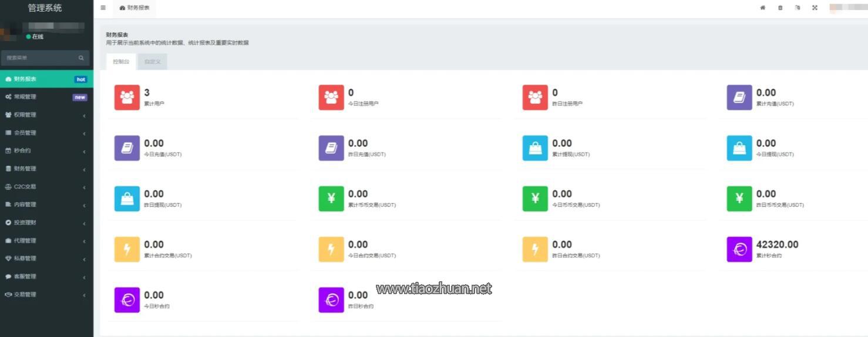Image resolution: width=868 pixels, height=337 pixels.
Task: Click the 昨日币币交易(USDT) green yen icon
Action: [x=739, y=199]
